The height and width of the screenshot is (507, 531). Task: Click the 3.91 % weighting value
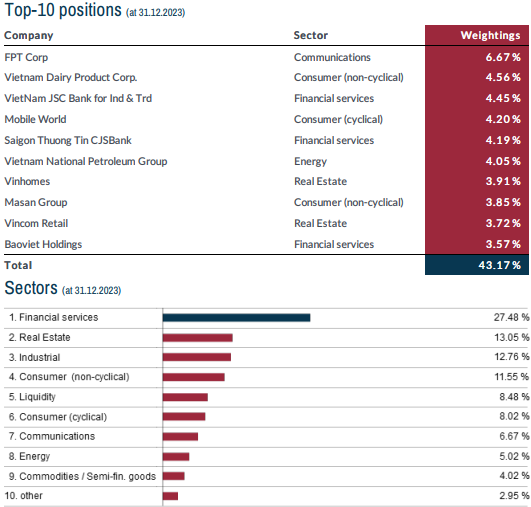tap(503, 181)
